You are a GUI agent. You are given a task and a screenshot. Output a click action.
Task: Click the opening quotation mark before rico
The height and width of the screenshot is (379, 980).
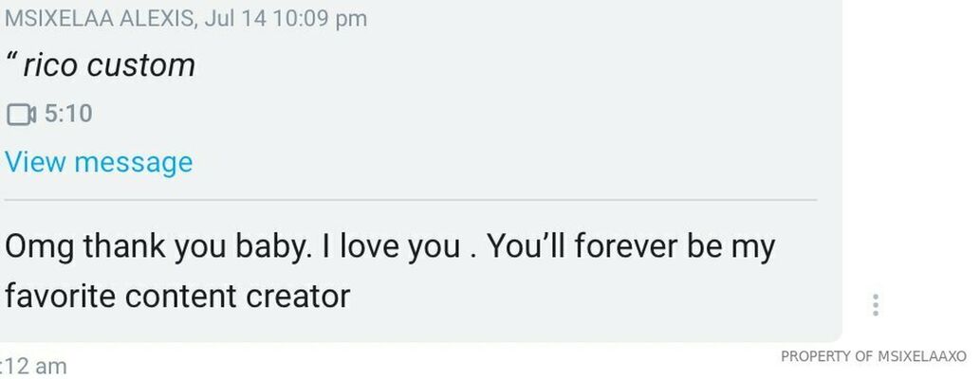tap(11, 62)
